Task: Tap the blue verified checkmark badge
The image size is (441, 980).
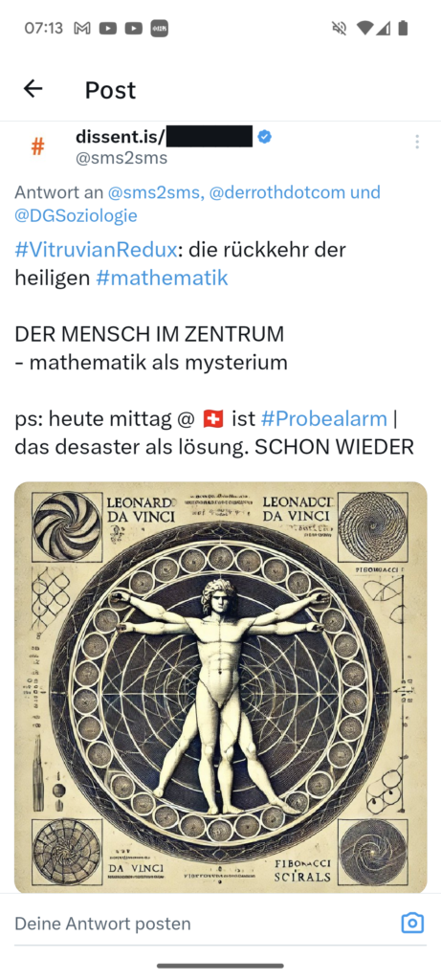Action: pyautogui.click(x=265, y=136)
